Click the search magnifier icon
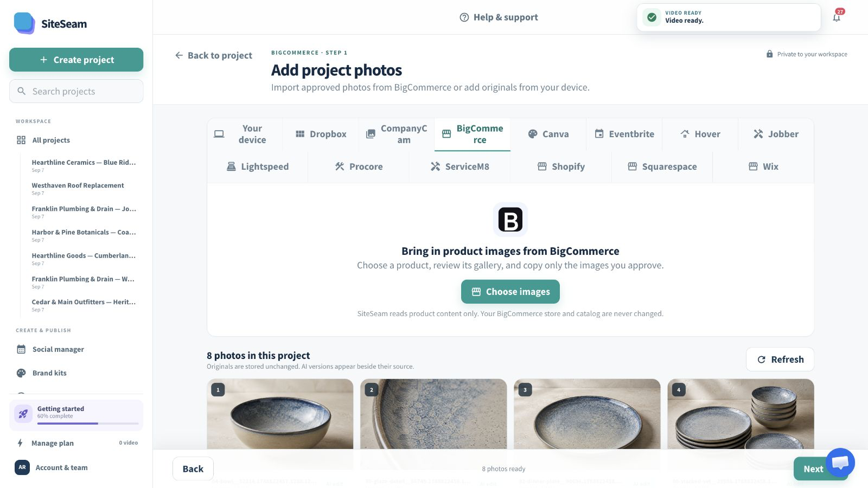This screenshot has height=488, width=868. pos(22,91)
